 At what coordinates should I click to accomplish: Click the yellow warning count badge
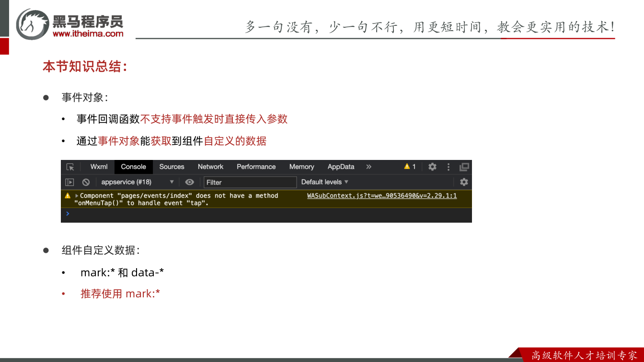click(410, 167)
